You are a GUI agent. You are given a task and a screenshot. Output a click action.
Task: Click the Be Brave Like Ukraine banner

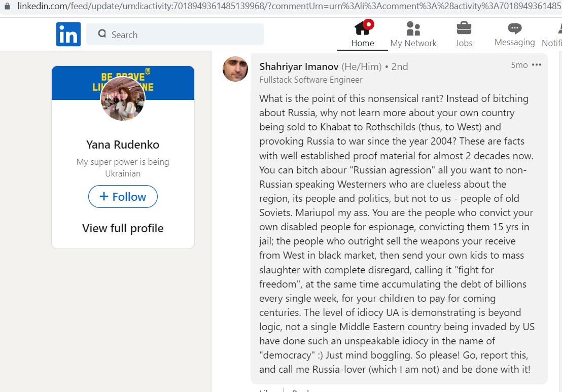(x=123, y=83)
